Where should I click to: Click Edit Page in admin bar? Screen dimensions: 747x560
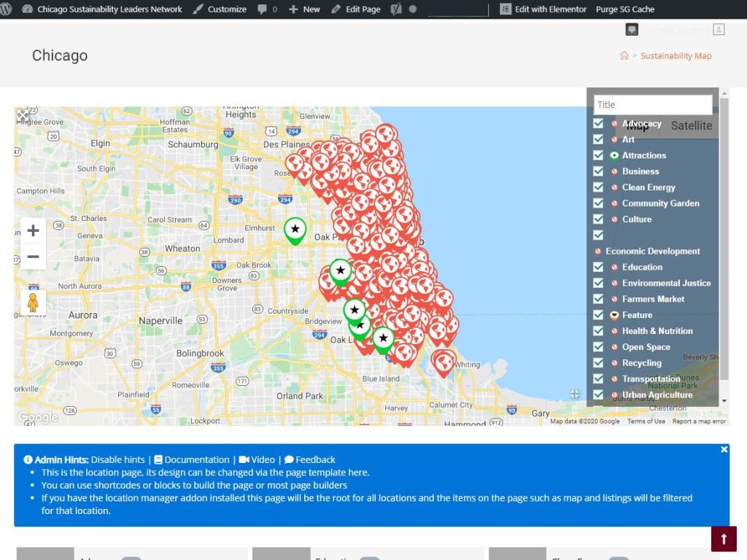click(355, 9)
